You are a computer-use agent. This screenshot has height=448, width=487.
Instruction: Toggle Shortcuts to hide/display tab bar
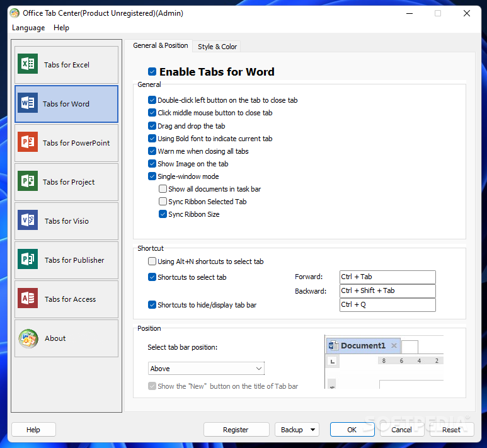coord(152,305)
